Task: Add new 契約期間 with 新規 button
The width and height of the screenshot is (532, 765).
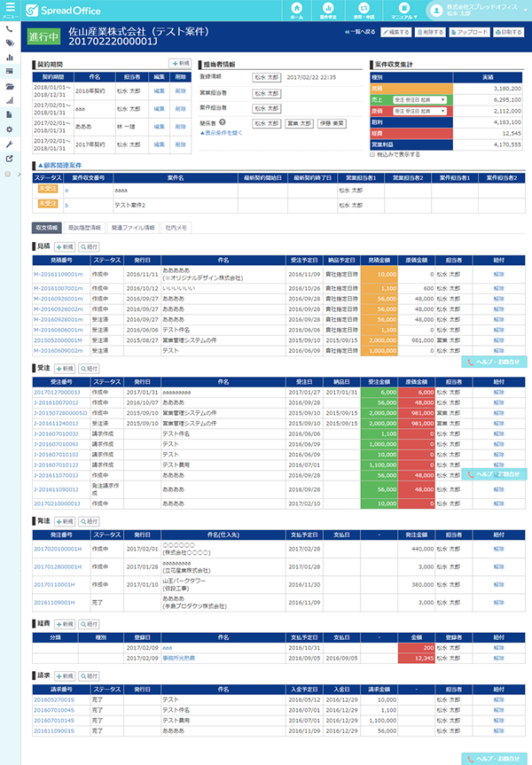Action: [180, 64]
